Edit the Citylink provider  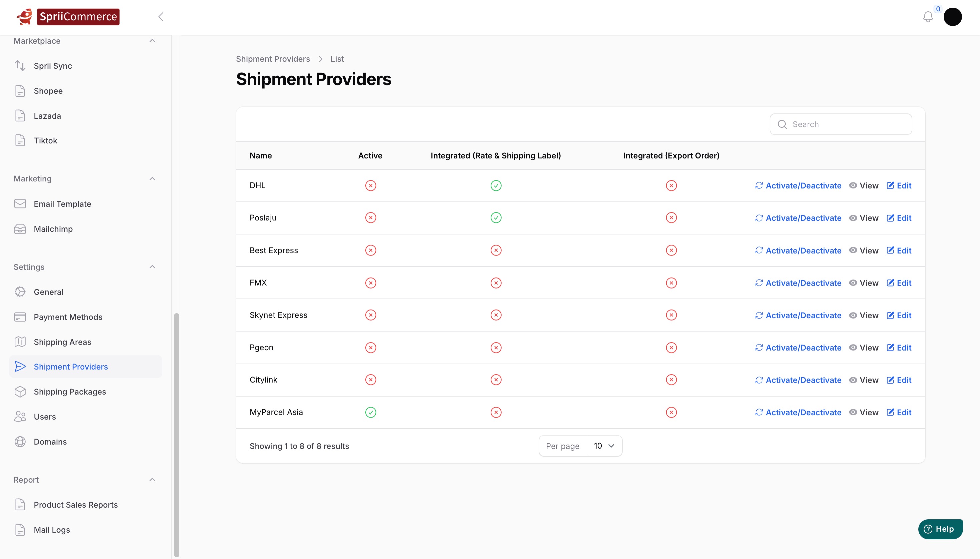pos(899,380)
